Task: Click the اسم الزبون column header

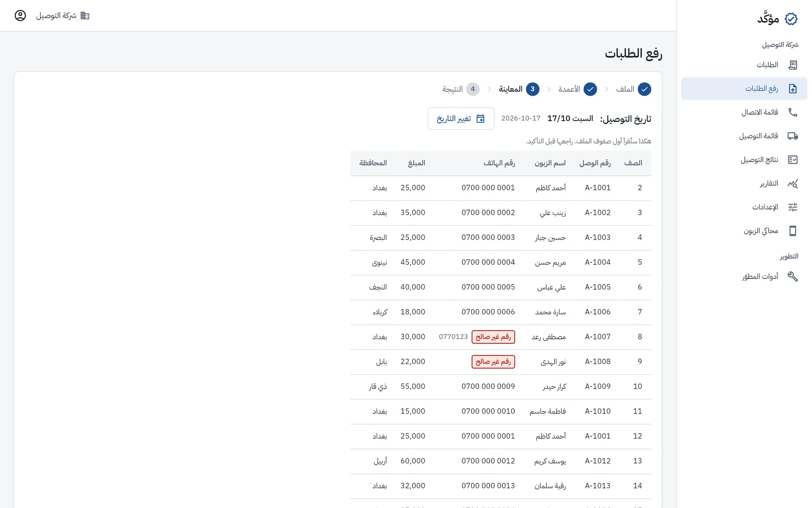Action: [x=550, y=163]
